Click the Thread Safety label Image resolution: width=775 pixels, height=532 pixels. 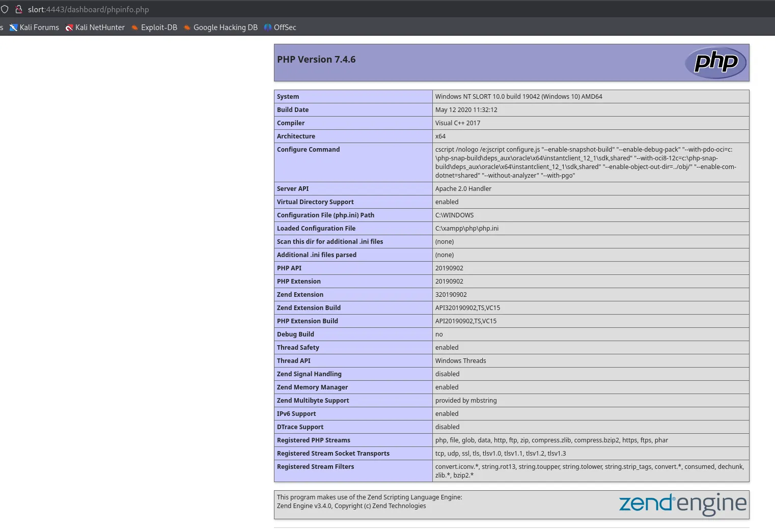click(x=298, y=348)
